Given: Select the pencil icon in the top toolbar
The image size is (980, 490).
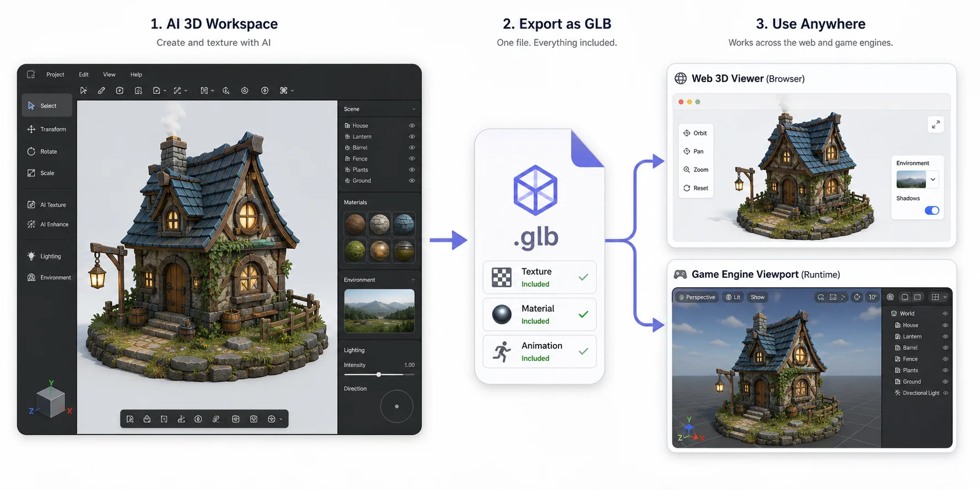Looking at the screenshot, I should coord(102,91).
